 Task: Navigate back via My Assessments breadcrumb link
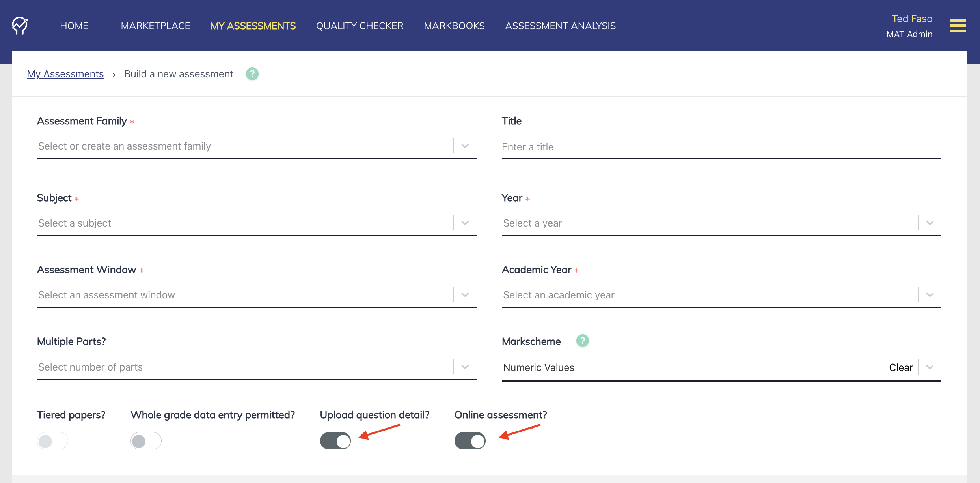[65, 74]
